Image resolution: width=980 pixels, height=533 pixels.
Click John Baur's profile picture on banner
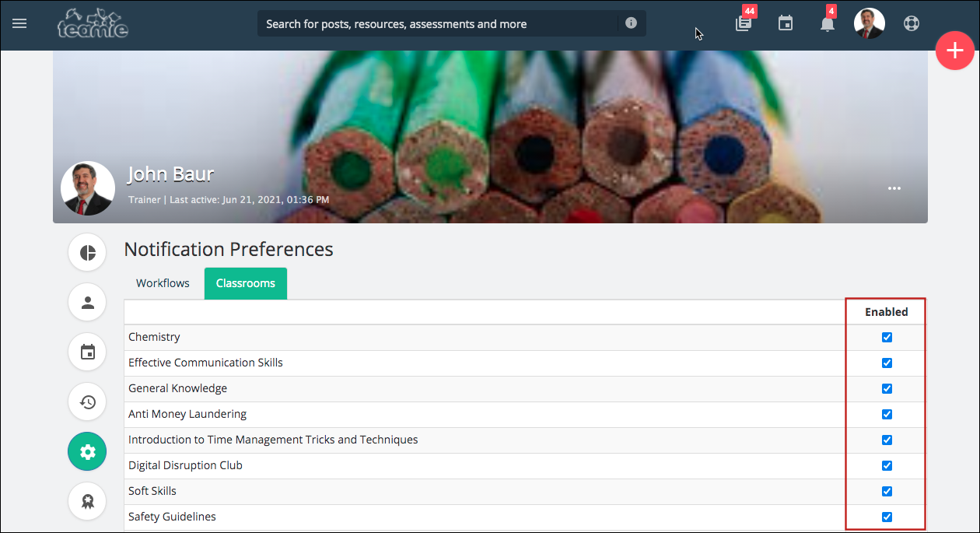[x=88, y=188]
